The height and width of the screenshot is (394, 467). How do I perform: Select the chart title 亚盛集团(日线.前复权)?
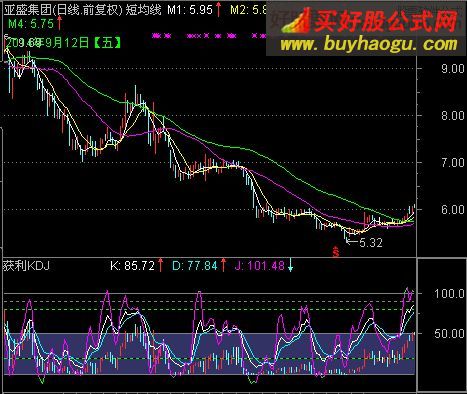[64, 10]
